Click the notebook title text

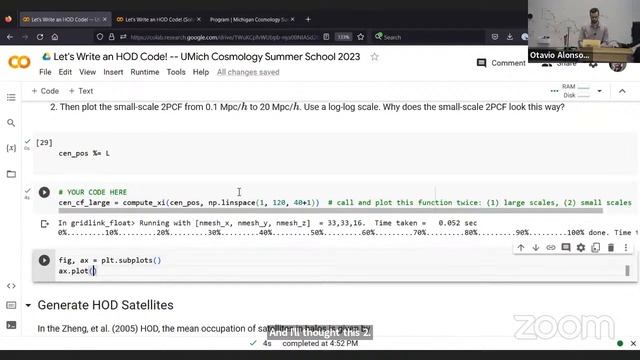(207, 57)
